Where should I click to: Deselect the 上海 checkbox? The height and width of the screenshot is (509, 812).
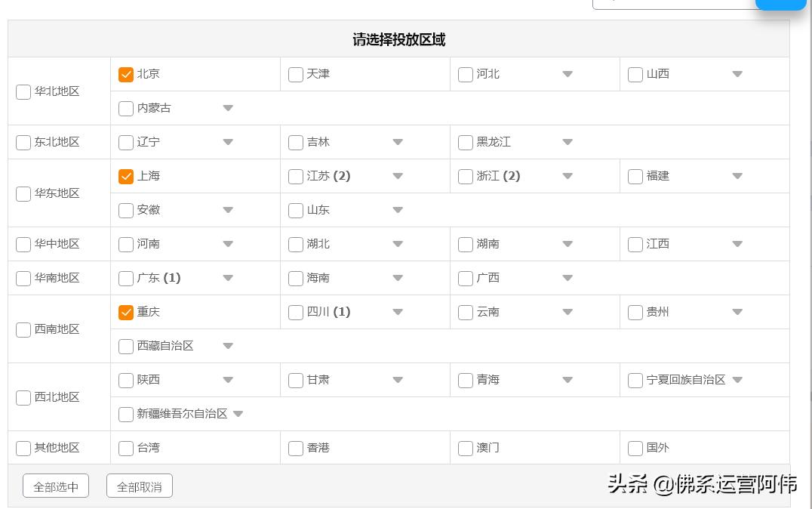(126, 176)
